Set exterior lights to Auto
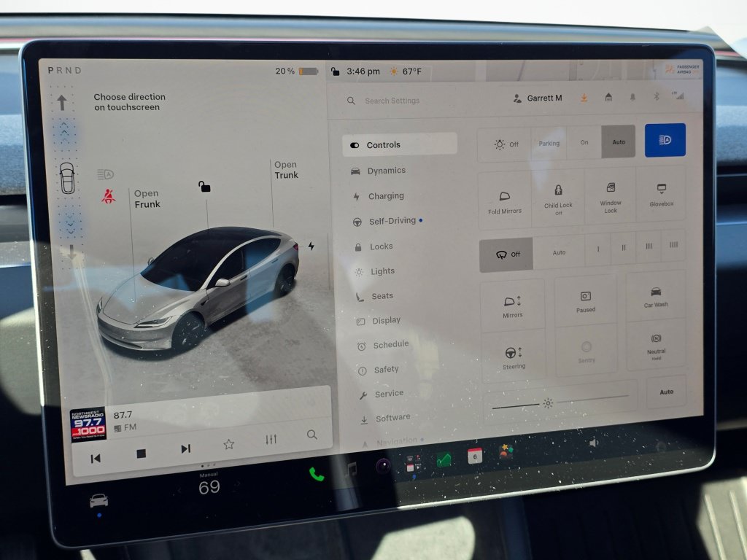The width and height of the screenshot is (747, 560). (619, 142)
